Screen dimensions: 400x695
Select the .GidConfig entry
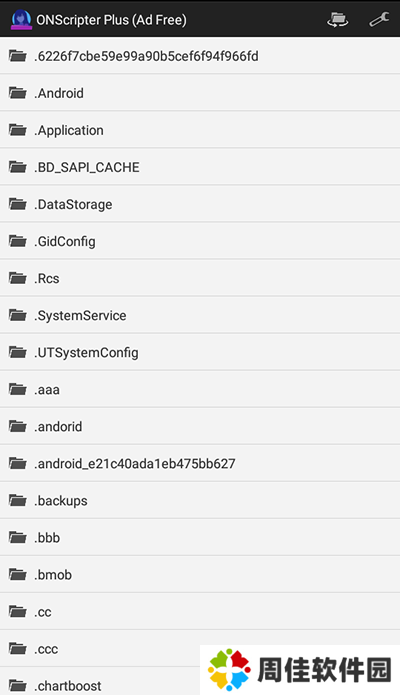[200, 241]
